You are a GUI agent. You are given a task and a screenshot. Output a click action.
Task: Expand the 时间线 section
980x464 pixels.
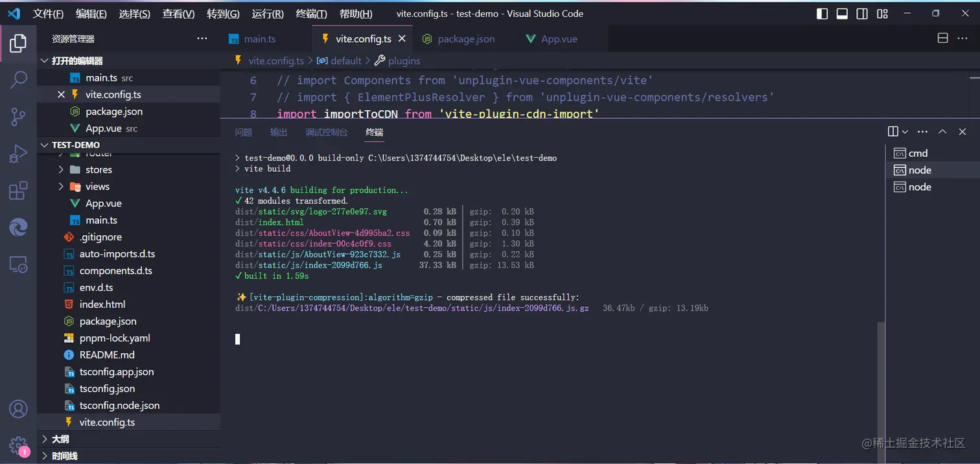[x=129, y=456]
